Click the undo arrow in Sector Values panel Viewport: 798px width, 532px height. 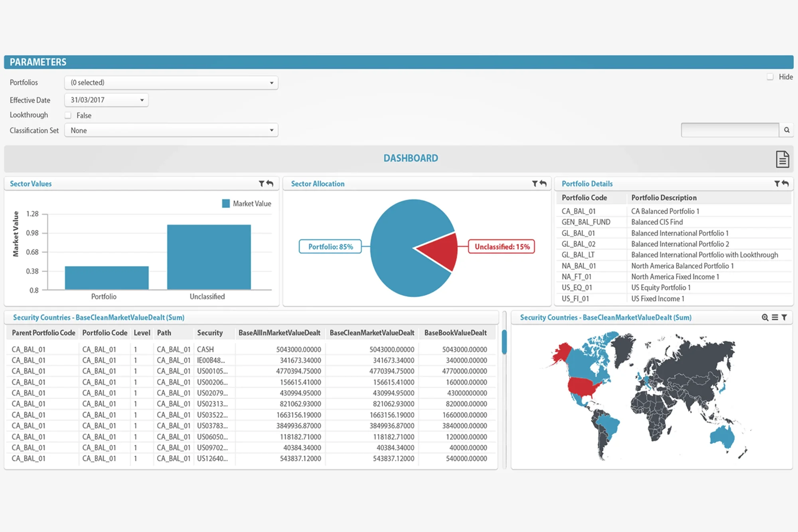click(x=270, y=184)
